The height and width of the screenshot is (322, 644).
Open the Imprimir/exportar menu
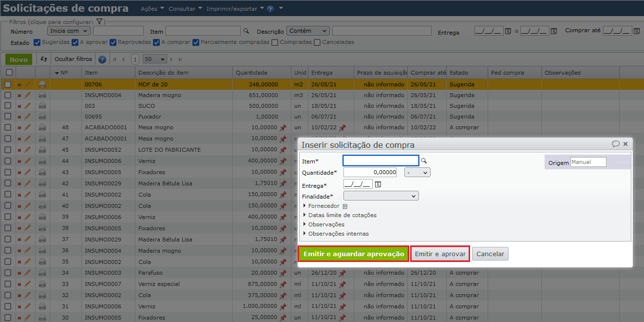pyautogui.click(x=235, y=9)
